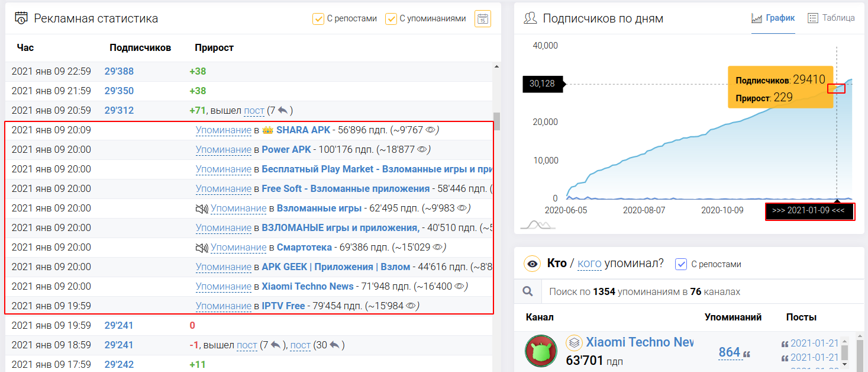Open the Power APK channel link
This screenshot has height=372, width=868.
[286, 149]
